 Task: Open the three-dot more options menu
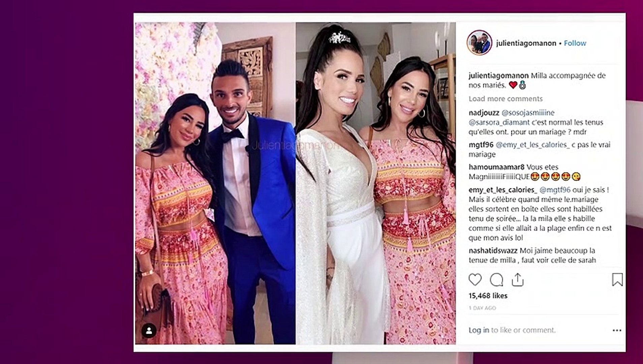(x=617, y=330)
